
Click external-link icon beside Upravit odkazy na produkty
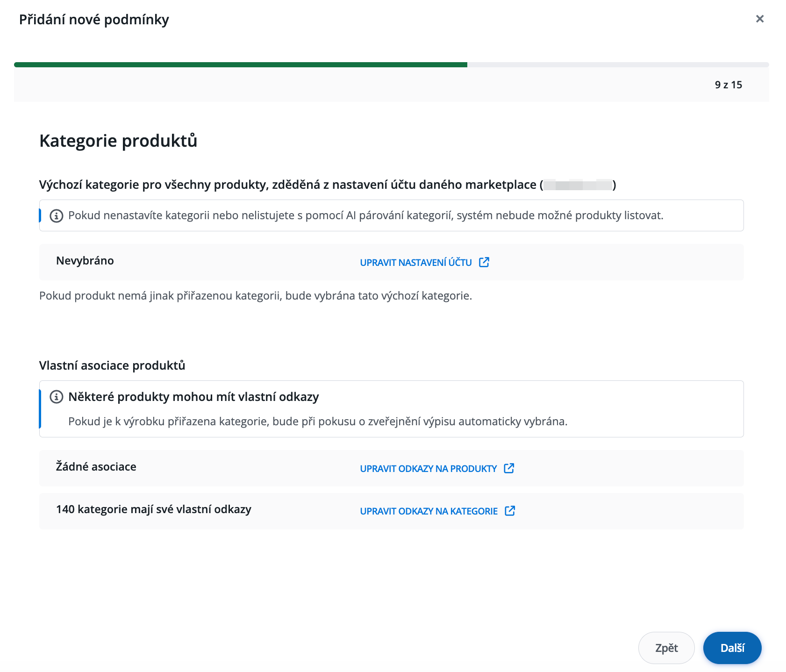click(x=509, y=468)
